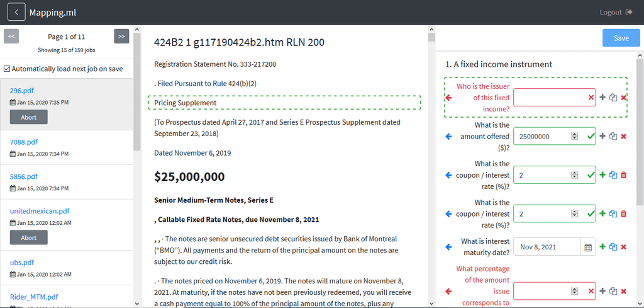Click the copy icon in the first coupon rate row
The height and width of the screenshot is (308, 644).
click(x=613, y=175)
